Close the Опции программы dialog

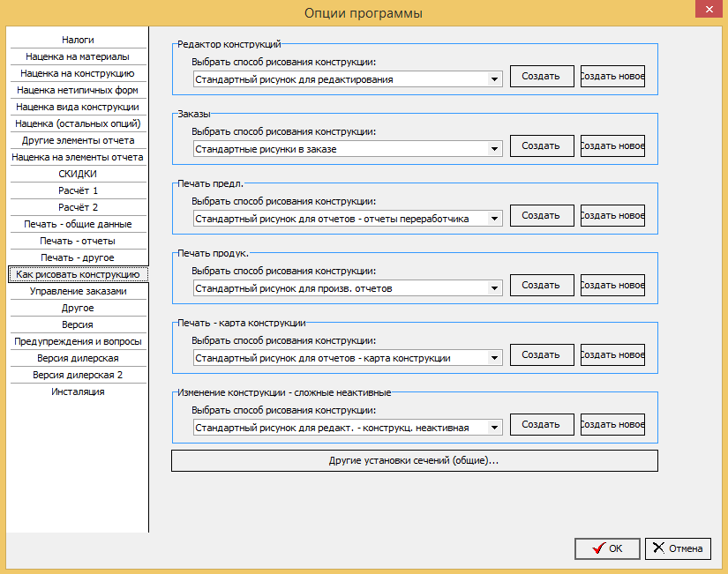(709, 9)
